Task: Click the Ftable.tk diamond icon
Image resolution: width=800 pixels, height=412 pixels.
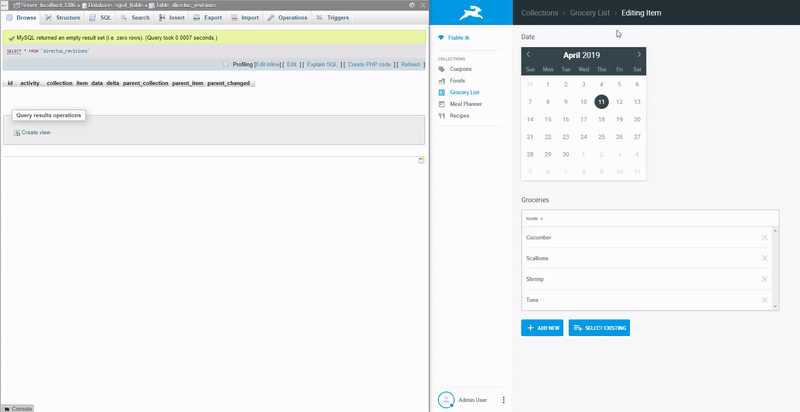Action: click(x=441, y=38)
